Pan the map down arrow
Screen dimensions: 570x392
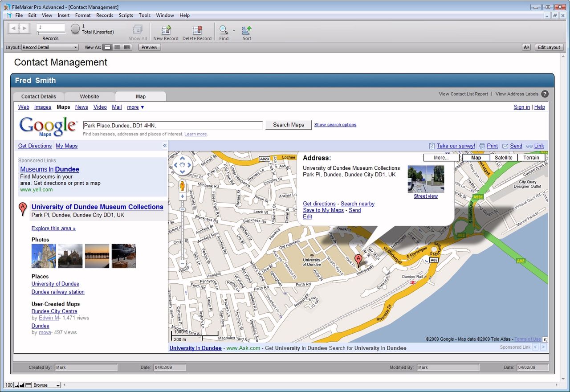(x=182, y=171)
